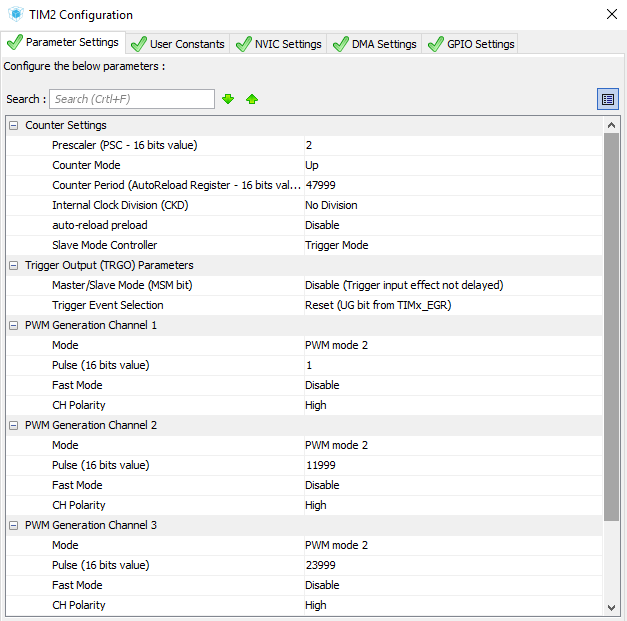Screen dimensions: 627x621
Task: Toggle the parameter description view icon
Action: (607, 99)
